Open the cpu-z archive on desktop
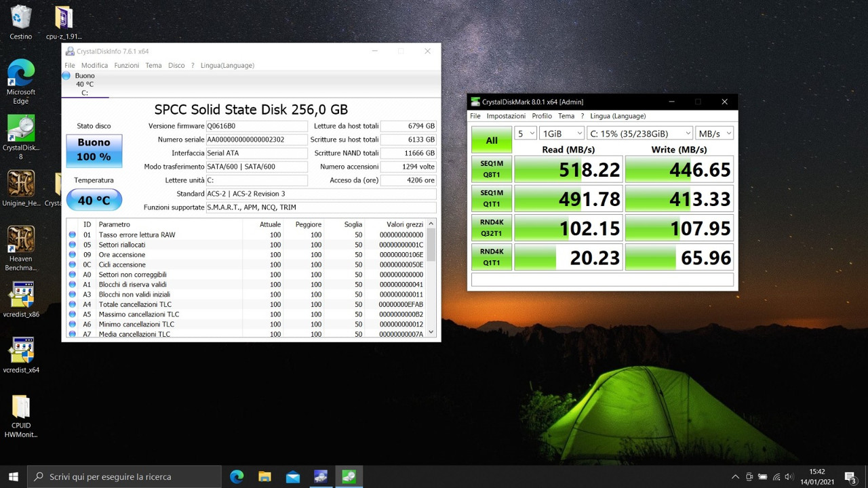The image size is (868, 488). [63, 22]
